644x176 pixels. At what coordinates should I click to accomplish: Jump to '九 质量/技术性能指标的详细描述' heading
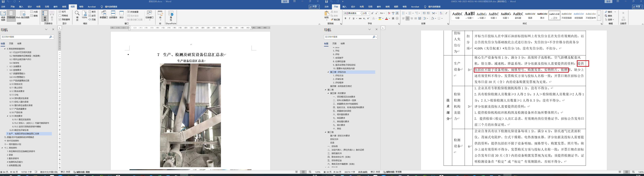click(19, 137)
